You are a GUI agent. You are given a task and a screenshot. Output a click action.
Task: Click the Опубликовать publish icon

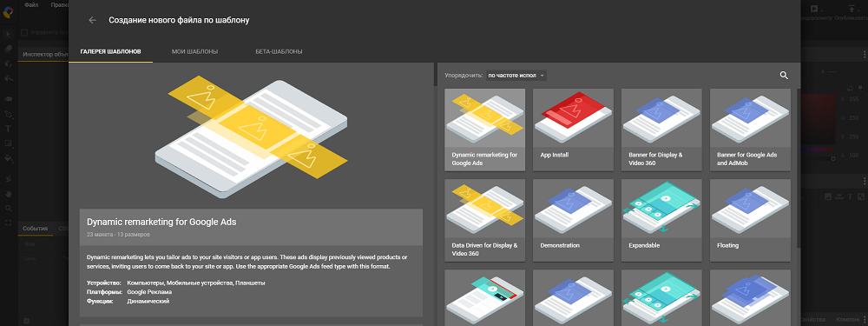pos(852,9)
